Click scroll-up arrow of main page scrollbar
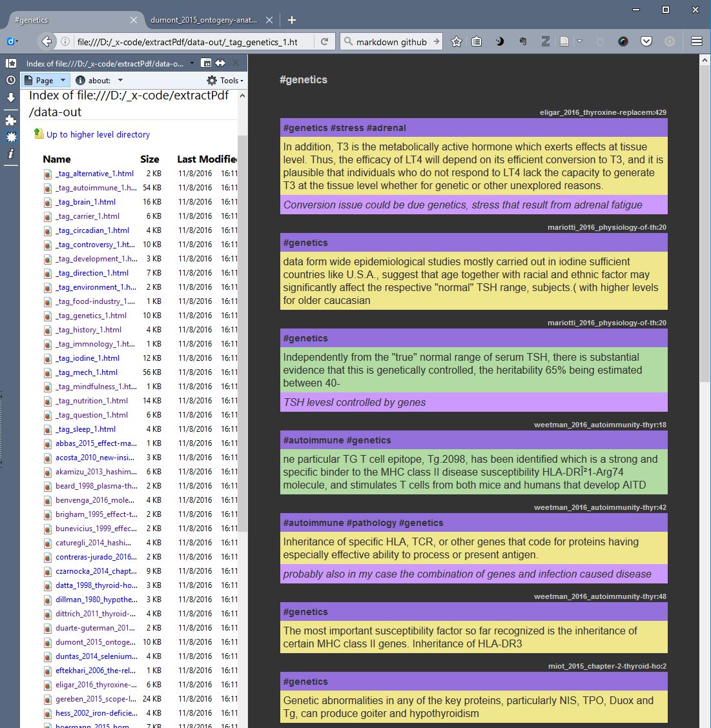Image resolution: width=711 pixels, height=728 pixels. (x=705, y=61)
